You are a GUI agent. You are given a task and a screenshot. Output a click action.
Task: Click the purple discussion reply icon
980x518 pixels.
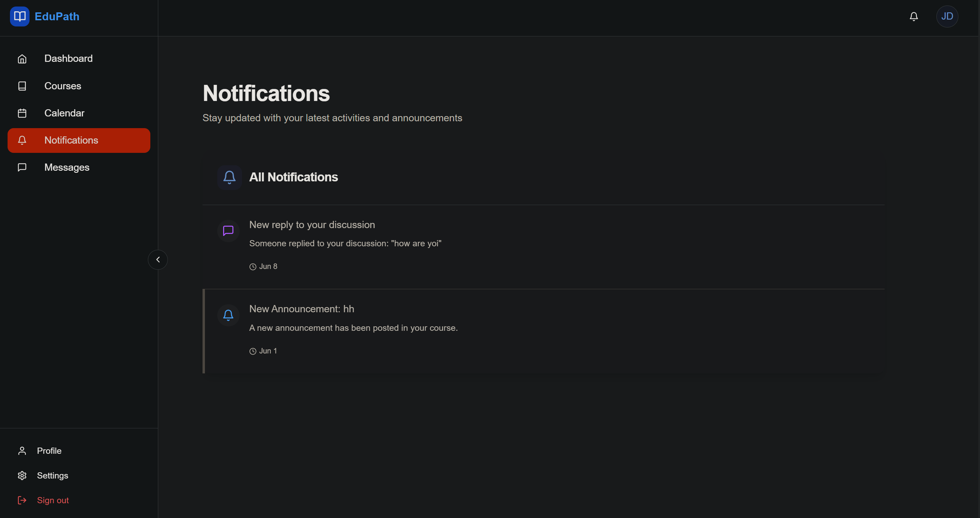tap(228, 230)
